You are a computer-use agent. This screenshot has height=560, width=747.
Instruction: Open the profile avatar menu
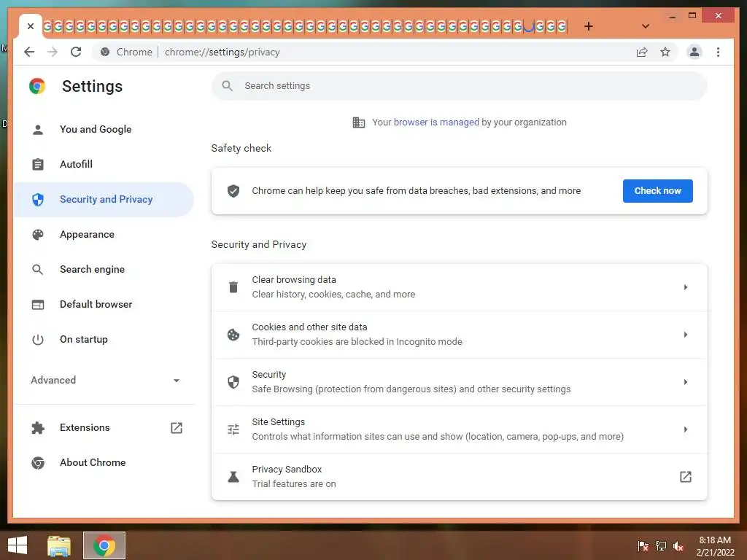694,52
